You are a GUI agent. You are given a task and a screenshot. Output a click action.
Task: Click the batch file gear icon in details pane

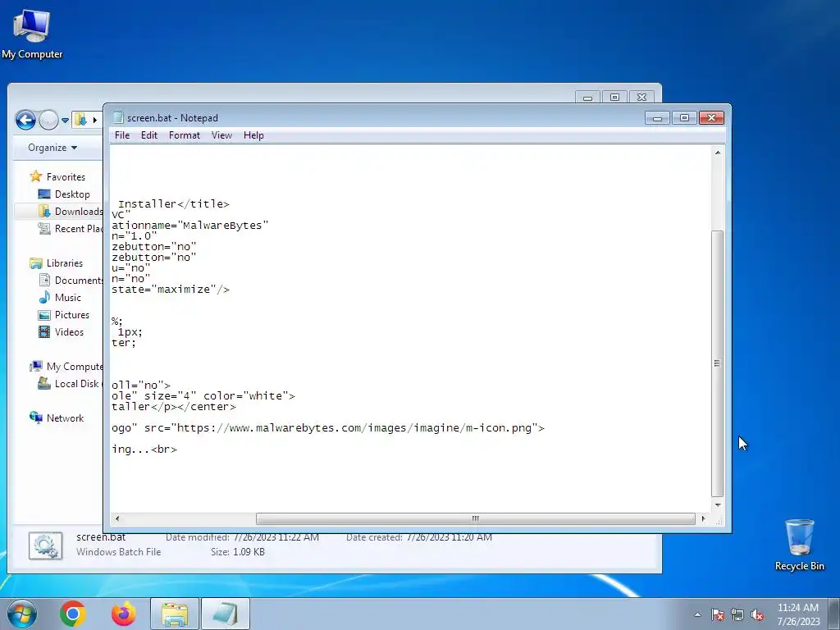[46, 546]
